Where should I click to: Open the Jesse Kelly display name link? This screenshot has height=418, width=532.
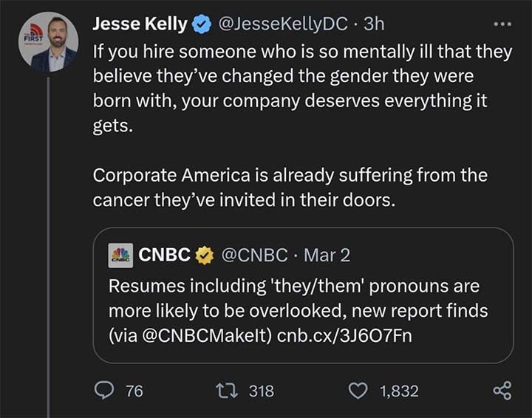(140, 24)
